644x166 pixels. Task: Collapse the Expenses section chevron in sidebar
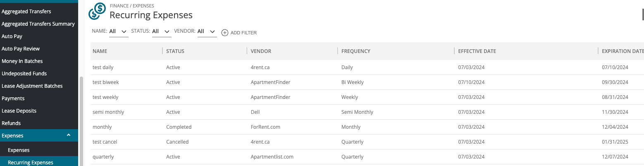point(69,135)
